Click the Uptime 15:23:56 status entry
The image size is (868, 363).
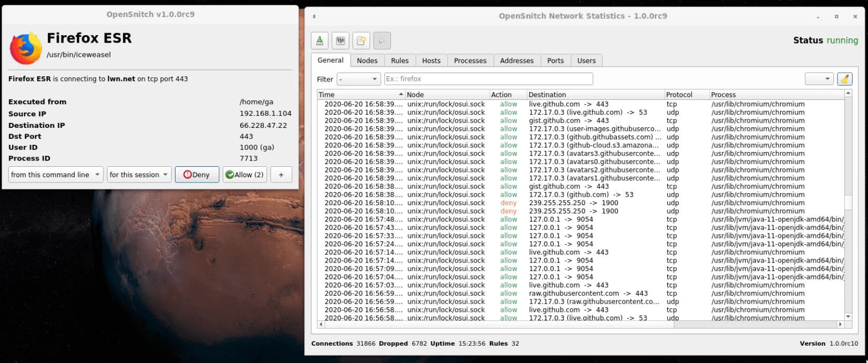click(458, 344)
